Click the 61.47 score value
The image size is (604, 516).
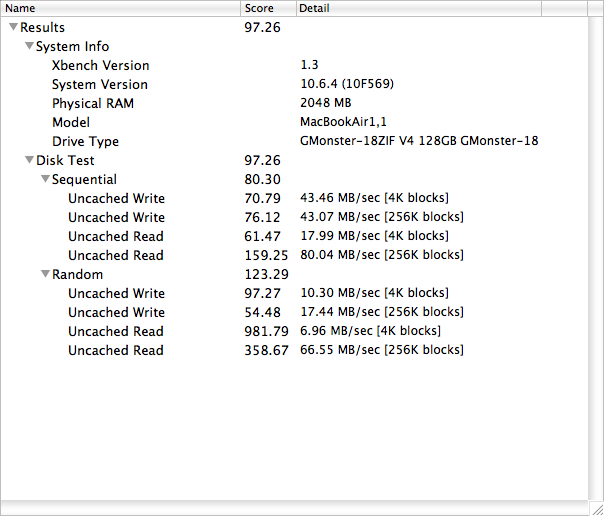point(262,236)
